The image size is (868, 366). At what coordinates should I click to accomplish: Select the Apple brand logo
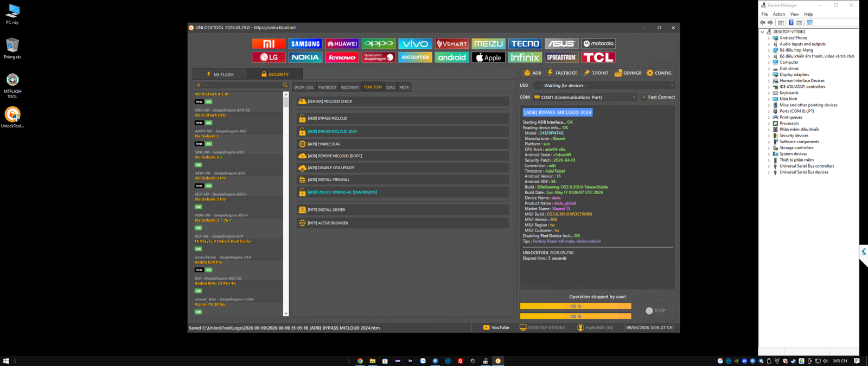(488, 57)
